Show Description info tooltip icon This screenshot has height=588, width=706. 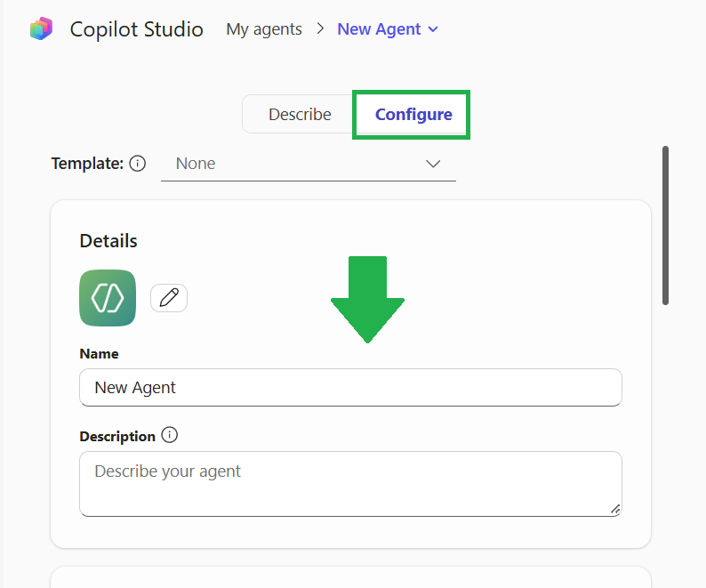point(169,435)
